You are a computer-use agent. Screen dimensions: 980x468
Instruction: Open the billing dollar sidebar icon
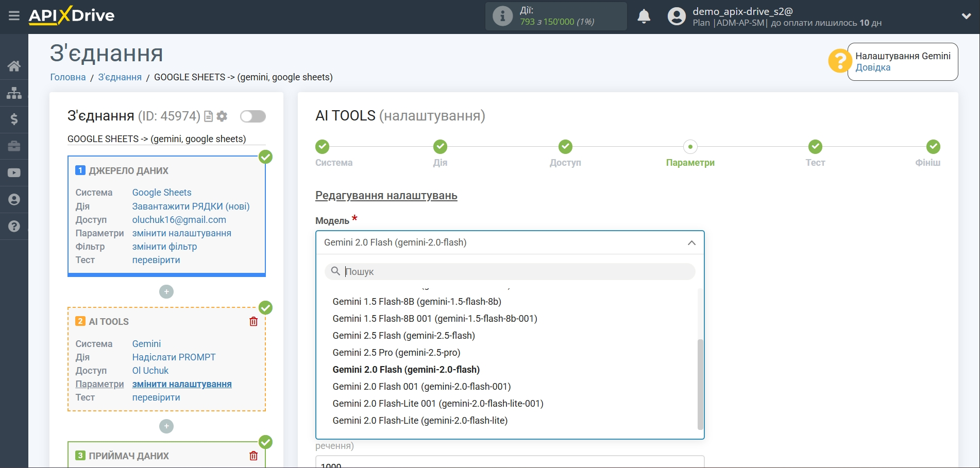pyautogui.click(x=14, y=119)
